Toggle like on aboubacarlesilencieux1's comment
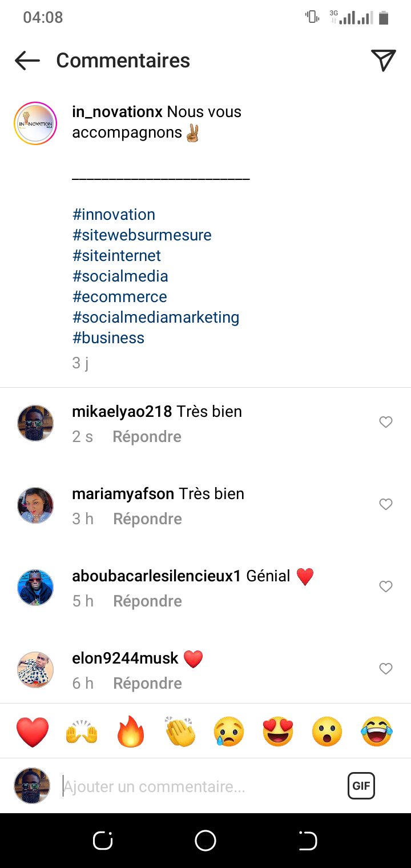 pyautogui.click(x=386, y=586)
